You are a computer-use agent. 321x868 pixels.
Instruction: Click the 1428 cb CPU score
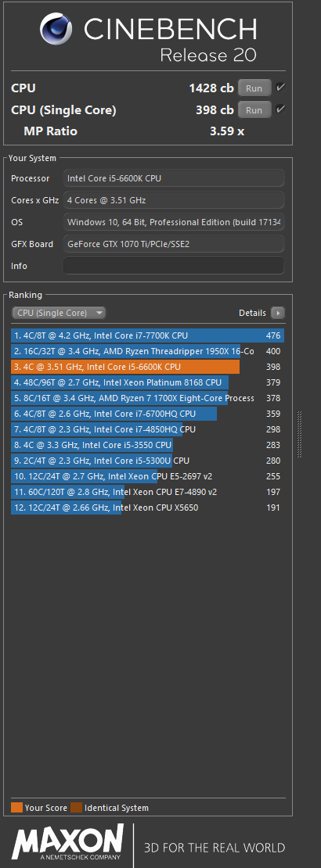click(211, 88)
